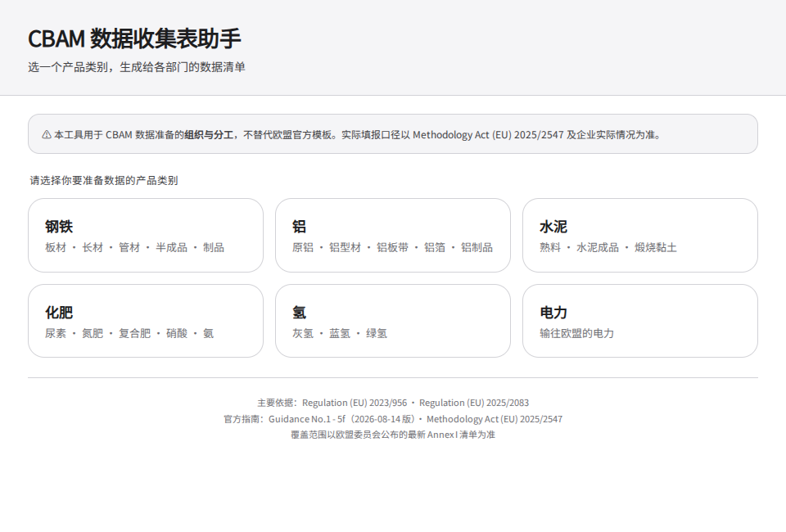Click the prompt 请选择你要准备数据的产品类别

pos(104,180)
